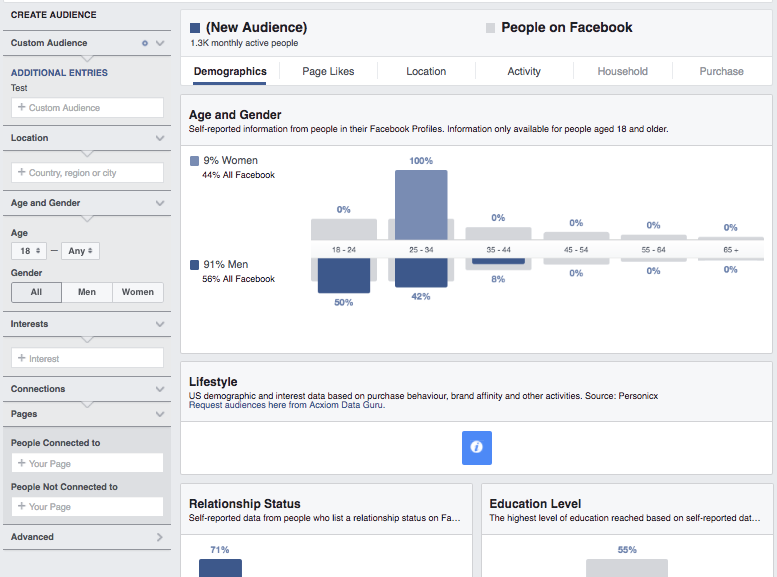Click the 25 - 34 women 100% bar
The height and width of the screenshot is (577, 777).
421,205
